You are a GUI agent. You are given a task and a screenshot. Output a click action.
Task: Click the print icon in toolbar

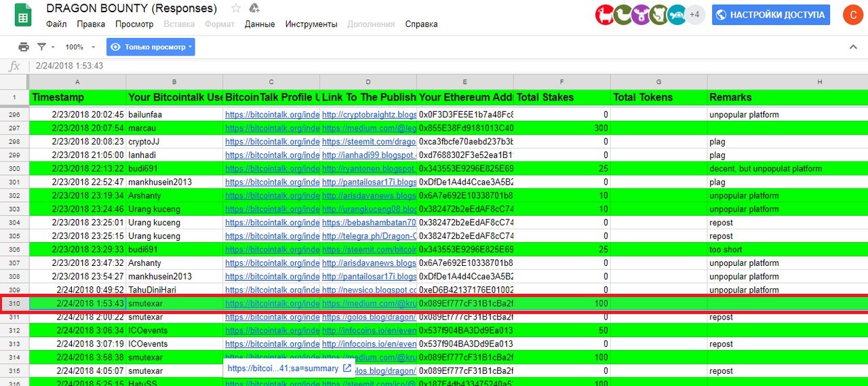pyautogui.click(x=24, y=47)
